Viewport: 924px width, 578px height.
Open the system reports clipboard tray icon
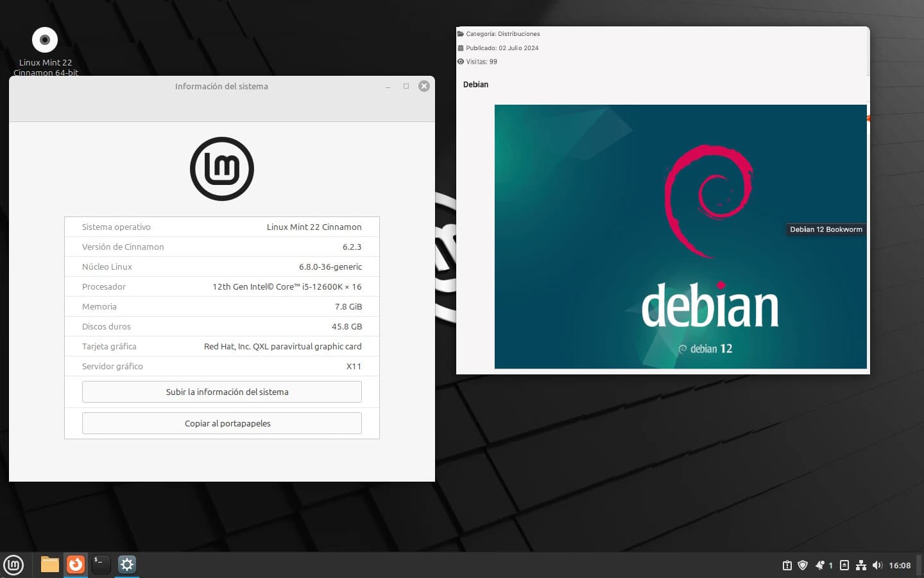787,565
